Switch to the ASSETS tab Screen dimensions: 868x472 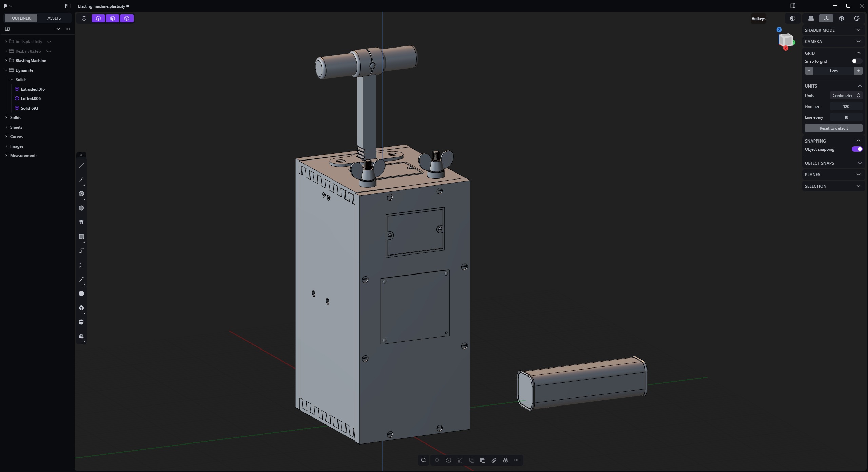pyautogui.click(x=54, y=18)
